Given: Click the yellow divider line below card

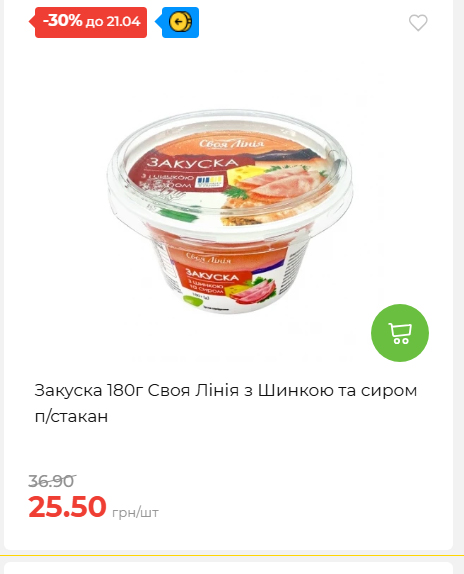Looking at the screenshot, I should click(232, 556).
